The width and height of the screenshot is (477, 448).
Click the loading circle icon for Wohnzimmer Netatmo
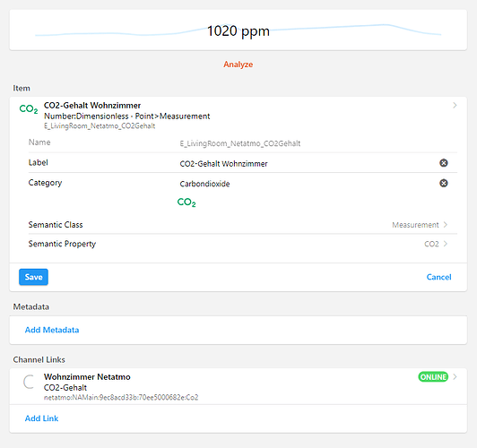(29, 382)
